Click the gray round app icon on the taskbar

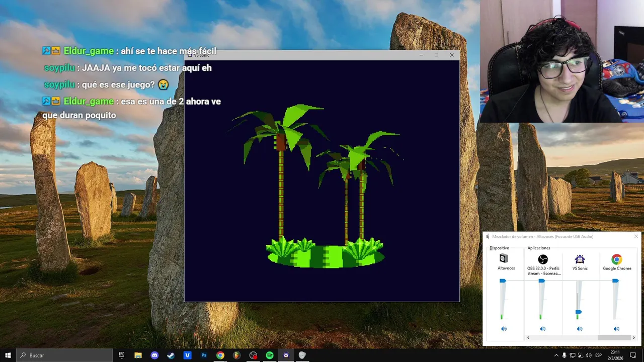click(302, 355)
